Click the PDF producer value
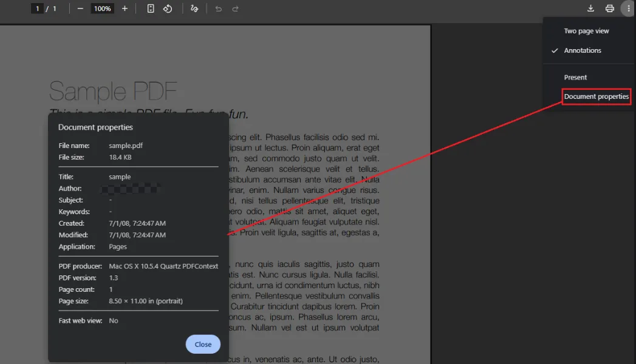636x364 pixels. 163,266
